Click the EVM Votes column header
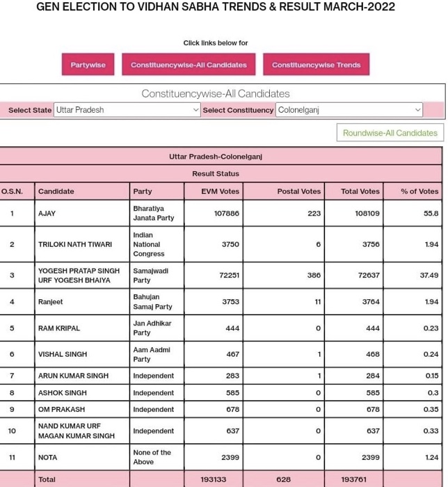The width and height of the screenshot is (448, 487). (220, 191)
